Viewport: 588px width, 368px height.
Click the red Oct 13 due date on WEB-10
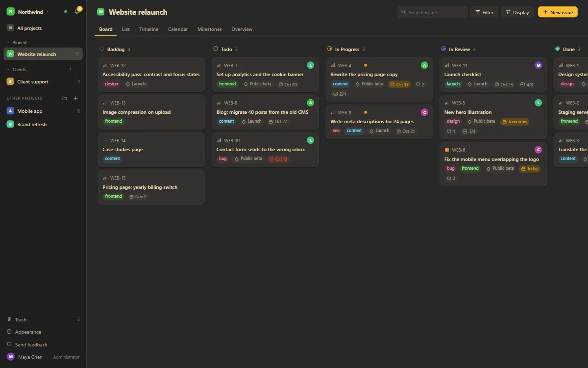coord(278,159)
